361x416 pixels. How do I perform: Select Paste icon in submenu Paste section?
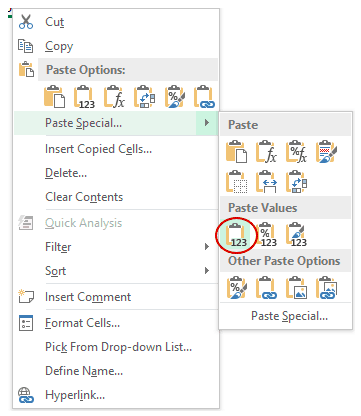coord(237,152)
